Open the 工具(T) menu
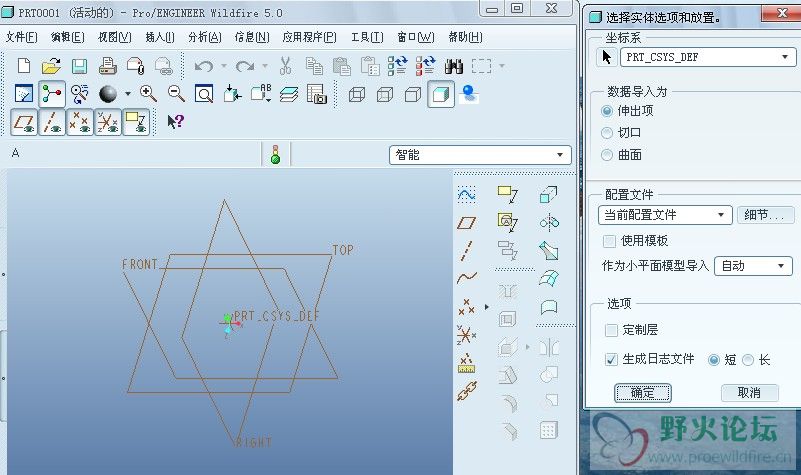Image resolution: width=801 pixels, height=475 pixels. coord(367,37)
